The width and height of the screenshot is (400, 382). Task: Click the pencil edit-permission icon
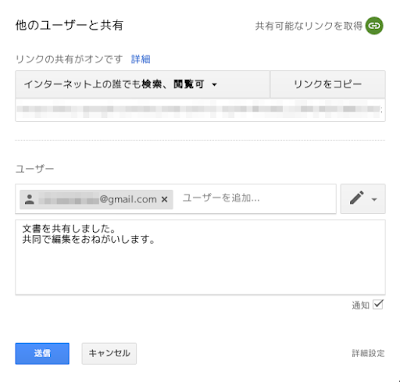tap(357, 198)
